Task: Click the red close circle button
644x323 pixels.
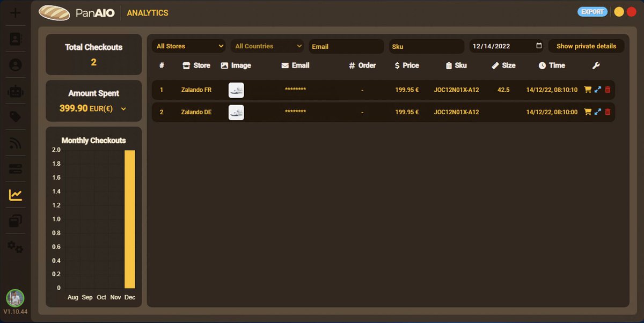Action: click(x=632, y=12)
